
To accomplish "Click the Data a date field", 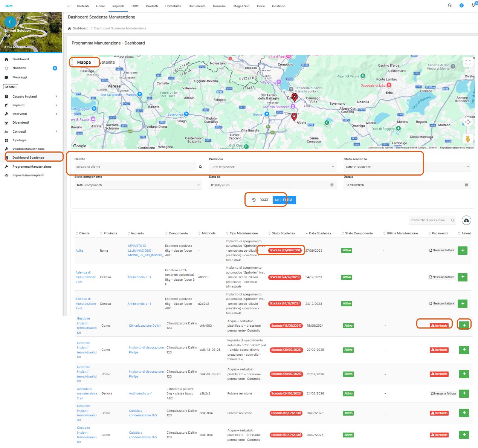I will [x=407, y=185].
